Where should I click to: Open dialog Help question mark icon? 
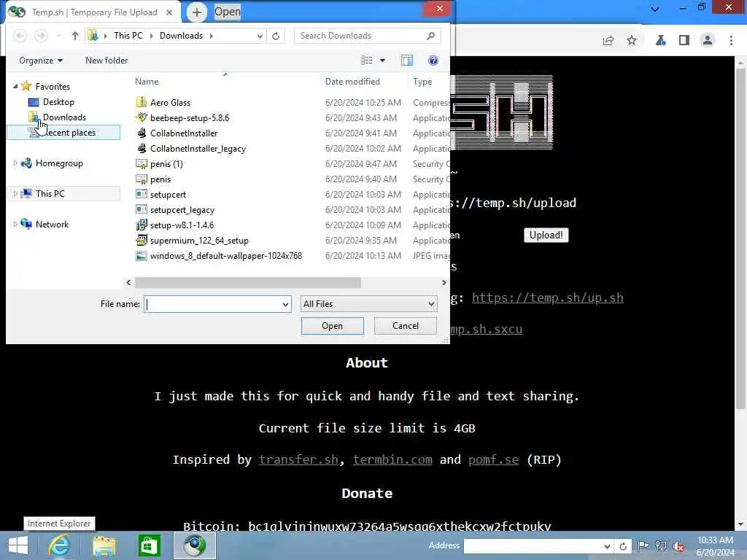click(433, 61)
